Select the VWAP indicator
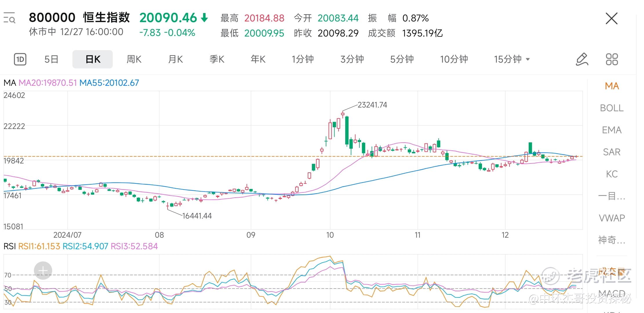The height and width of the screenshot is (313, 644). [x=612, y=218]
